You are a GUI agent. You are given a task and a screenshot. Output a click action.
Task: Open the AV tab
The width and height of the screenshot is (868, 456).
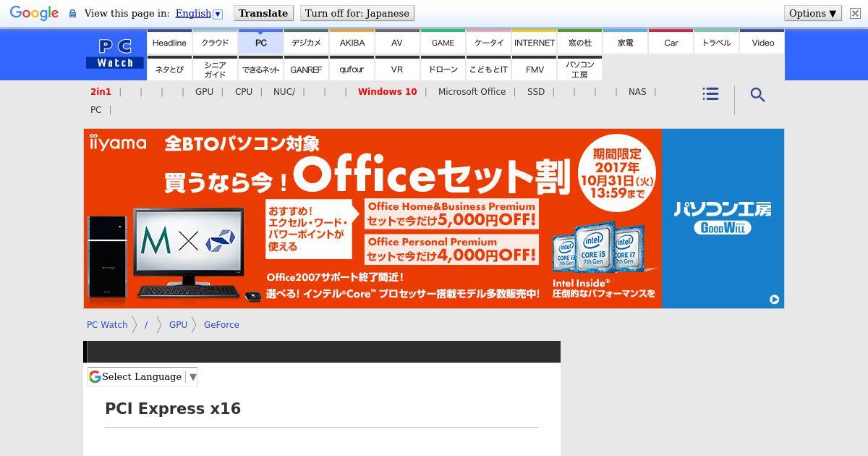[397, 43]
